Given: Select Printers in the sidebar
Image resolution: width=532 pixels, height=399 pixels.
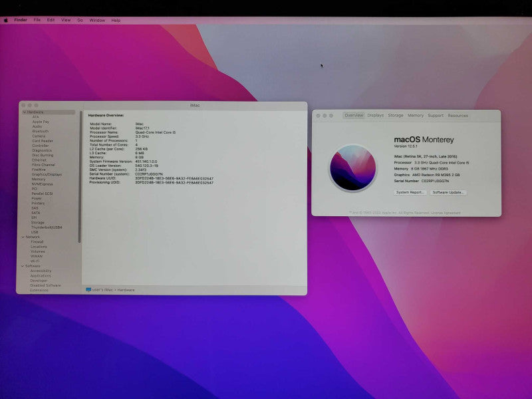Looking at the screenshot, I should tap(38, 203).
